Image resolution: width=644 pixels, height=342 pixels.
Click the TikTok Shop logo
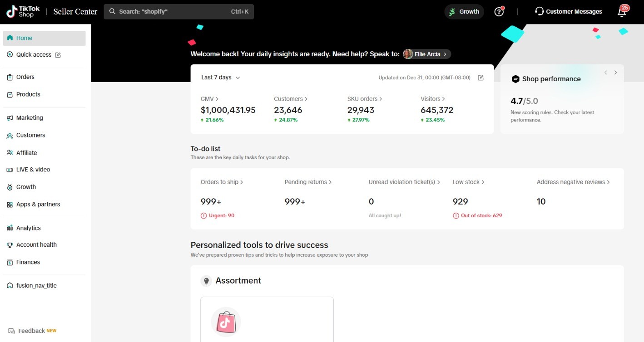23,12
